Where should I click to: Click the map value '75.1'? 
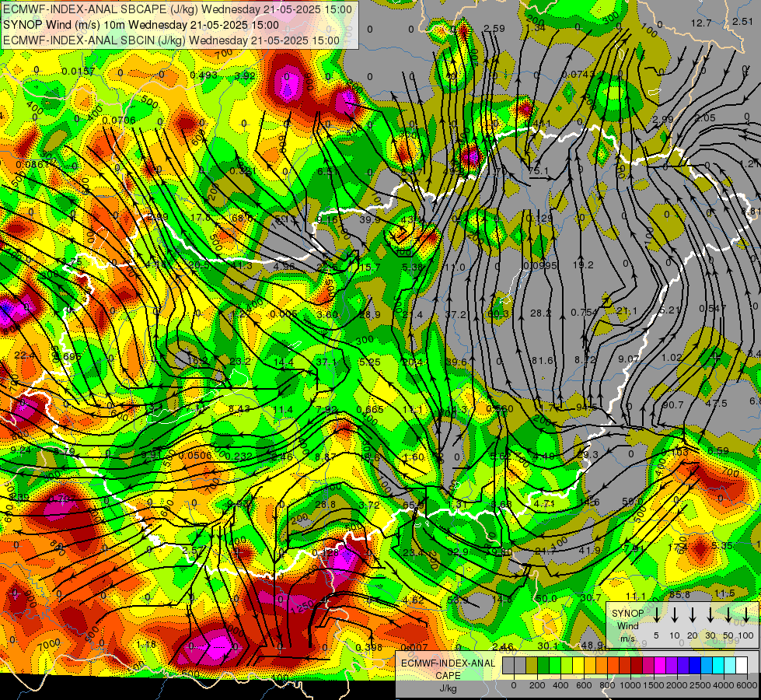tap(538, 171)
